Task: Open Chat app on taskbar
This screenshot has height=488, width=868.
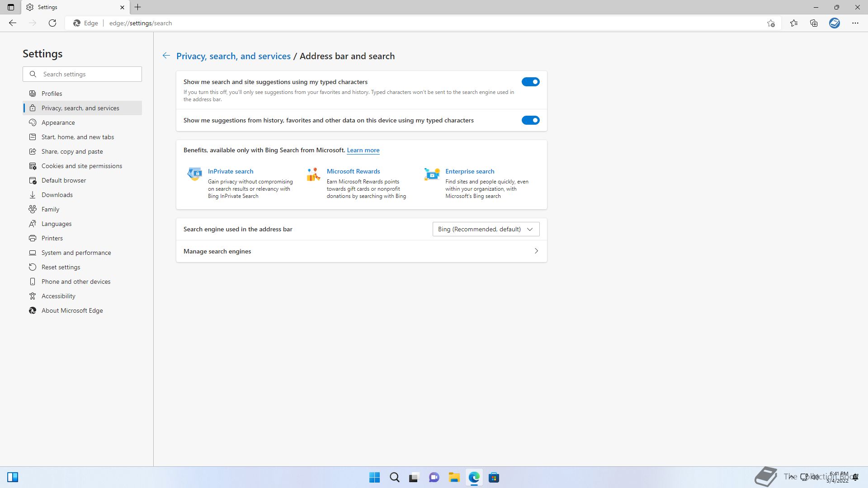Action: point(434,478)
